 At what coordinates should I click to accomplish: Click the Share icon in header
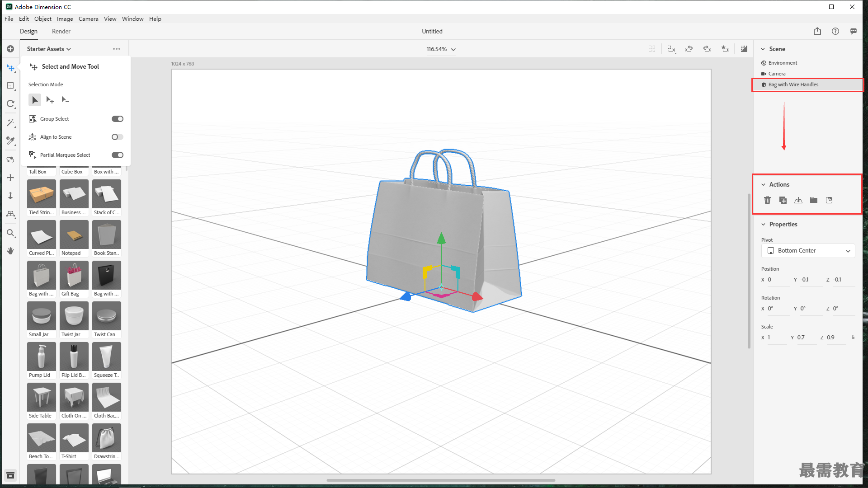tap(817, 31)
